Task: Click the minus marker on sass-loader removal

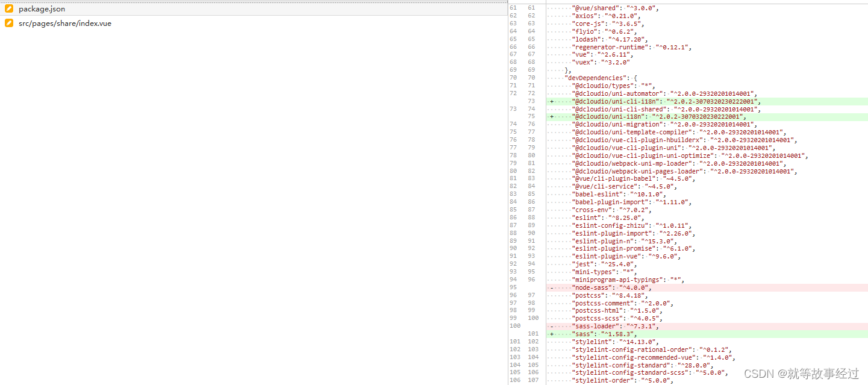Action: (552, 326)
